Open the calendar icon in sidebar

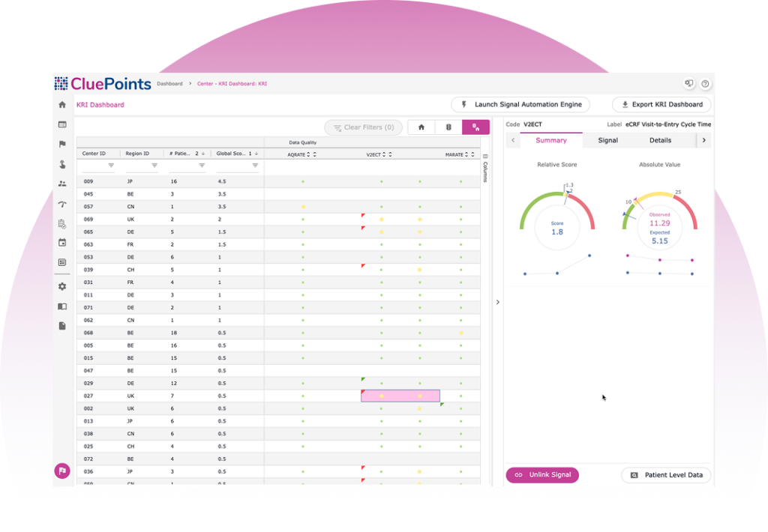[x=62, y=243]
